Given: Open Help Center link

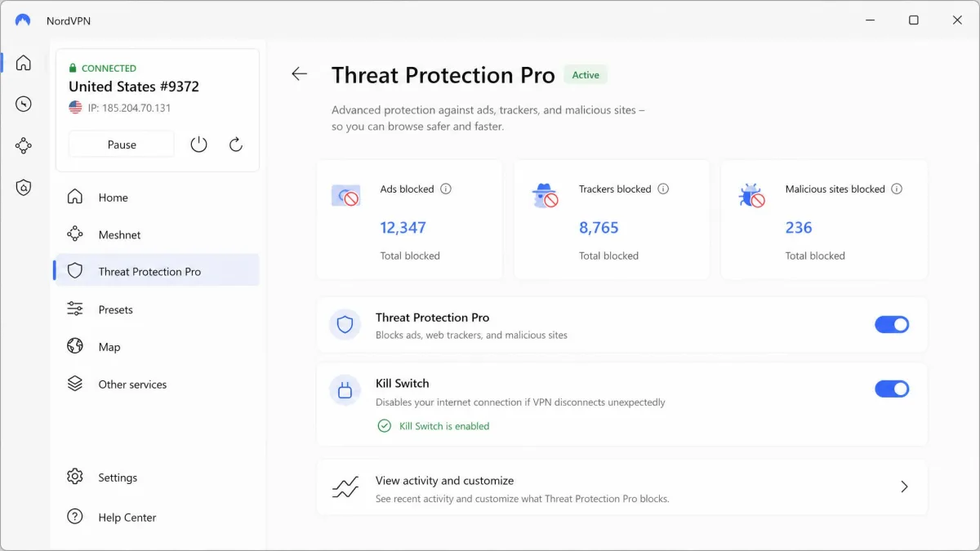Looking at the screenshot, I should coord(157,517).
